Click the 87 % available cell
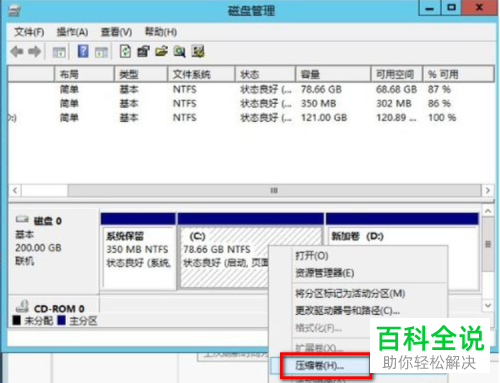The width and height of the screenshot is (500, 383). coord(439,89)
